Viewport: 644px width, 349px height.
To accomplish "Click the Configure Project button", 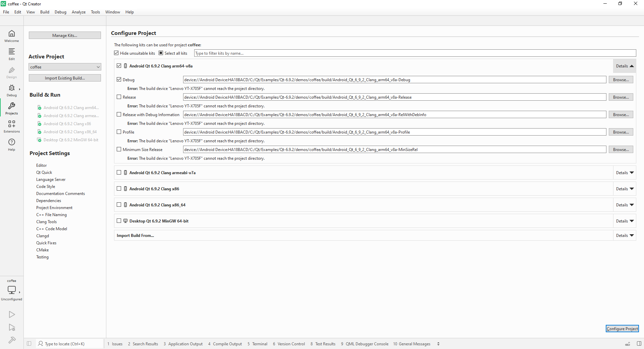I will pos(622,329).
